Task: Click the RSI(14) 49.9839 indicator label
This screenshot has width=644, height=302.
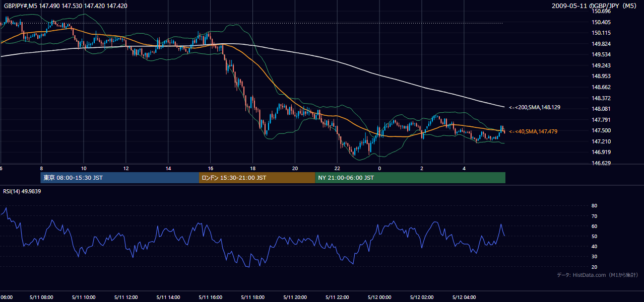Action: point(22,191)
